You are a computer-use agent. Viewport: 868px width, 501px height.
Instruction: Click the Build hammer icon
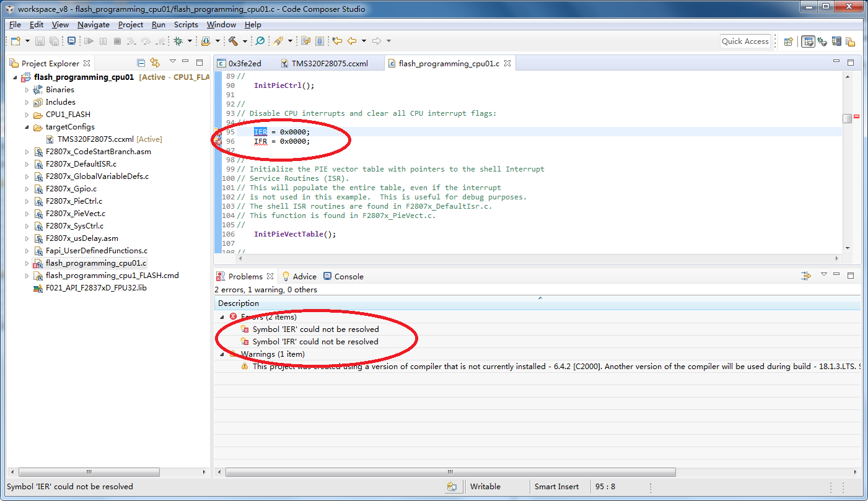click(x=233, y=41)
